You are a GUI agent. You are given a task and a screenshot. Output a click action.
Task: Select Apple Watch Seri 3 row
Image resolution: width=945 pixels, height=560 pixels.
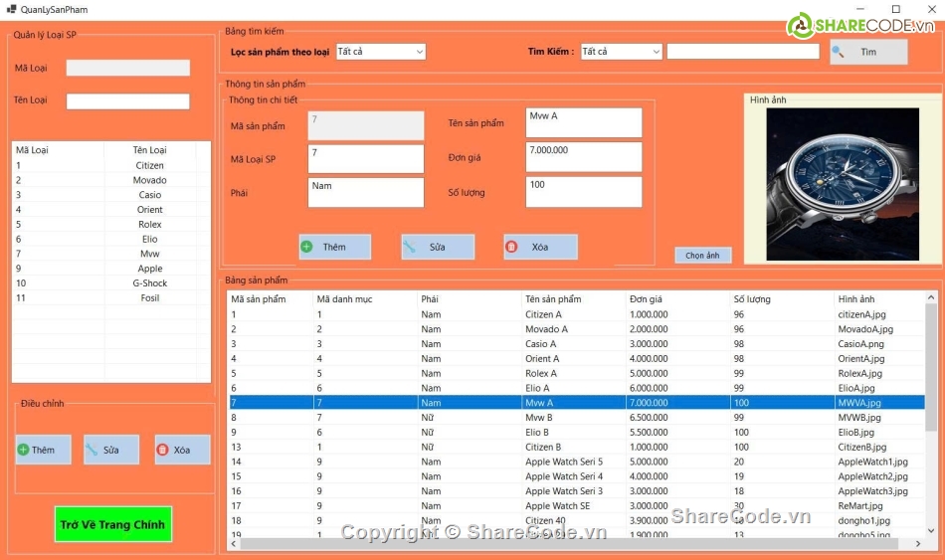576,491
